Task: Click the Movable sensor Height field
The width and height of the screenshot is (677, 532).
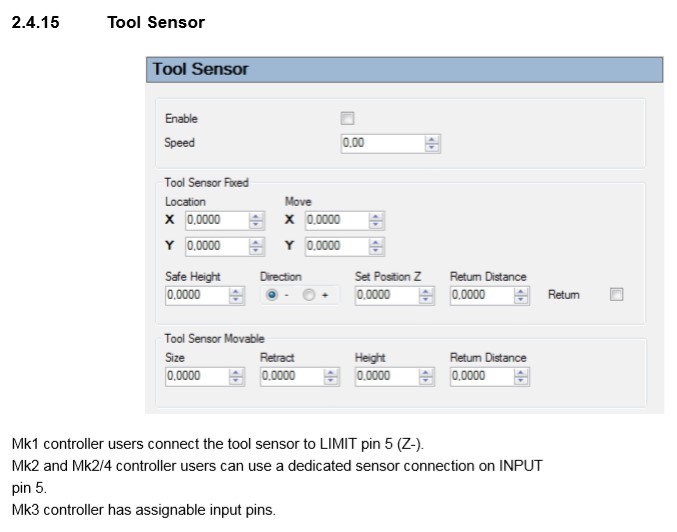Action: coord(386,376)
